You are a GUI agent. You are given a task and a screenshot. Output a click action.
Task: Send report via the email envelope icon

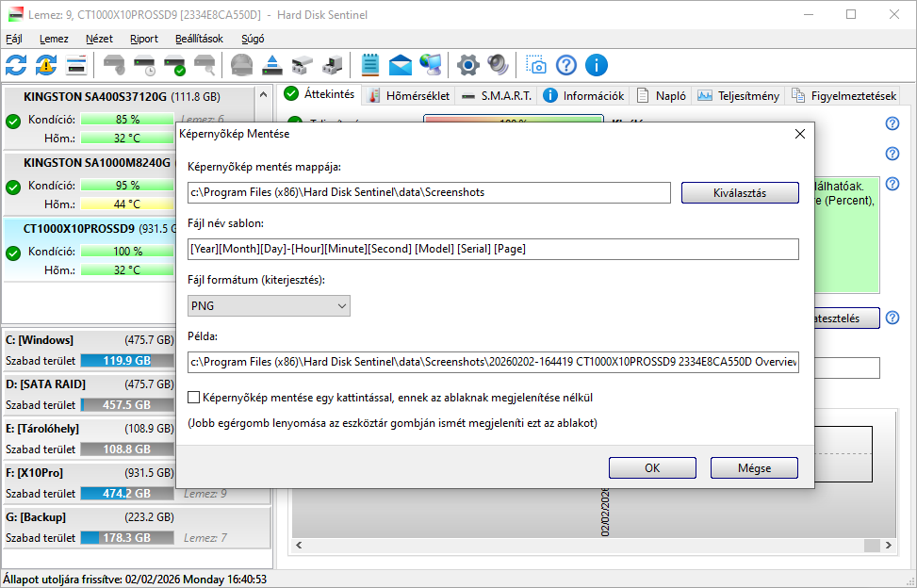(400, 65)
